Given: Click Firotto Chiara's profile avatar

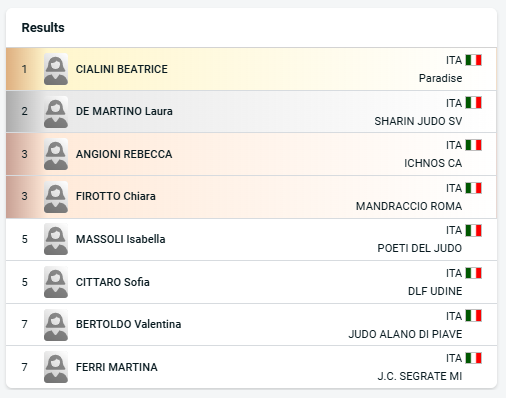Looking at the screenshot, I should [x=56, y=197].
